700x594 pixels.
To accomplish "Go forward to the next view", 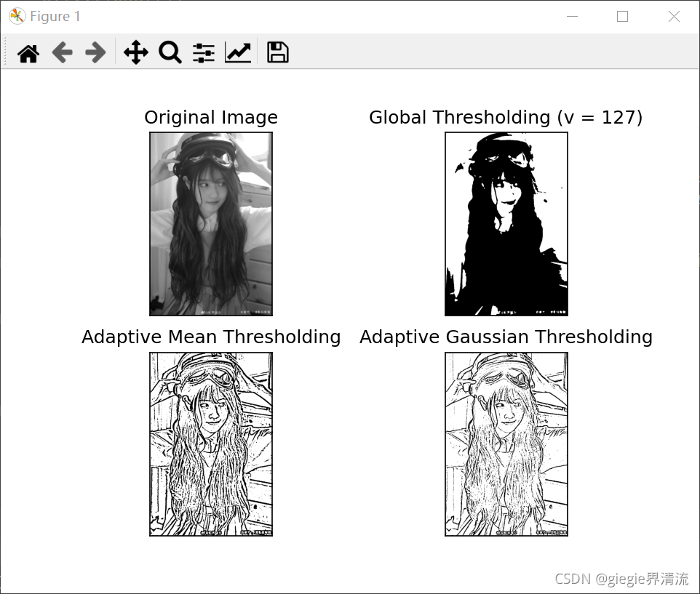I will click(x=95, y=52).
